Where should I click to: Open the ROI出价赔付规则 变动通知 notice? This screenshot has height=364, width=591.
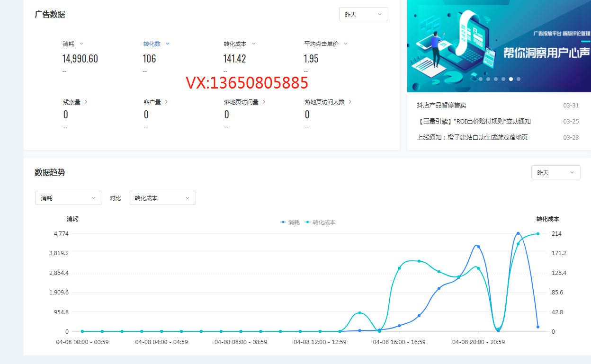474,121
